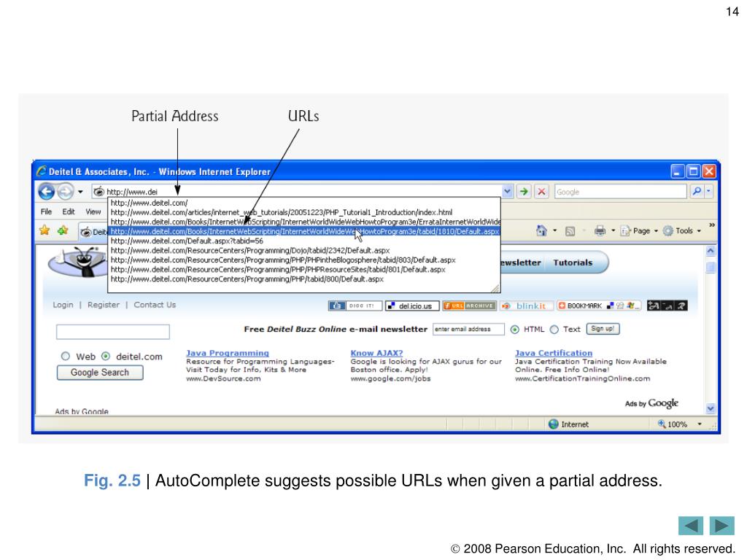Select suggestion http://www.deitel.com/

pos(304,203)
